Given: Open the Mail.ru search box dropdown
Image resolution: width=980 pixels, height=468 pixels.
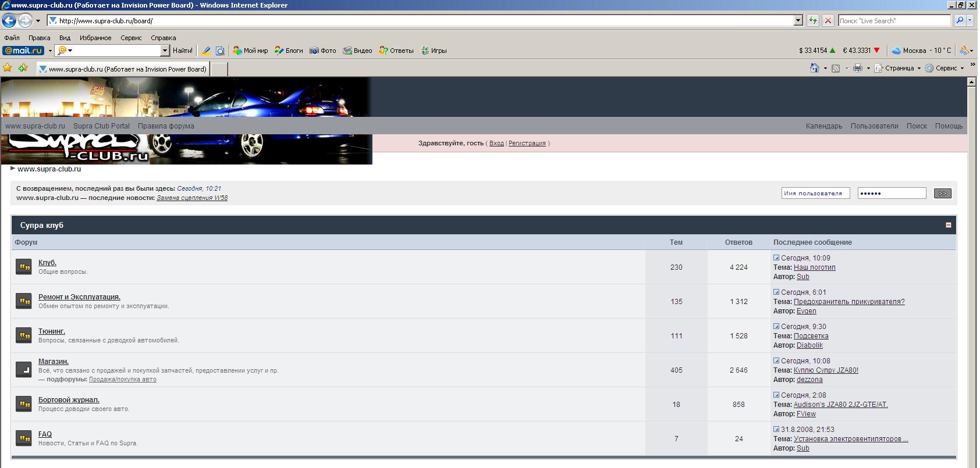Looking at the screenshot, I should [165, 51].
